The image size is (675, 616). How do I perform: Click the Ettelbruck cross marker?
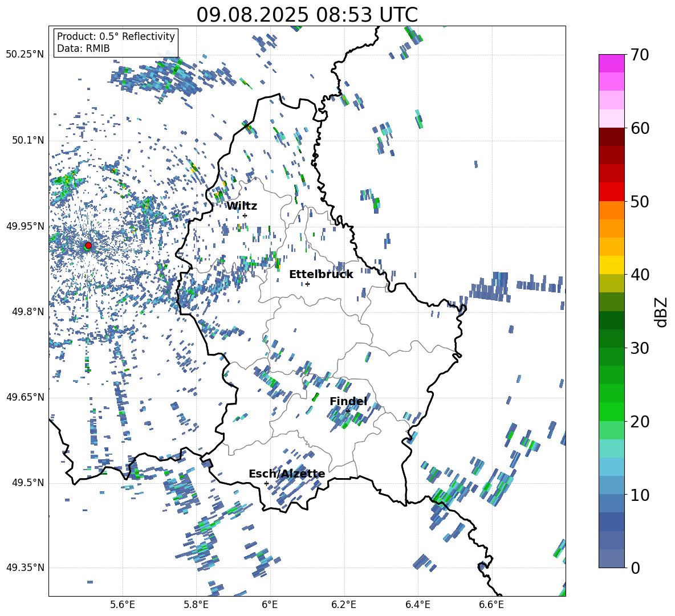(x=307, y=284)
